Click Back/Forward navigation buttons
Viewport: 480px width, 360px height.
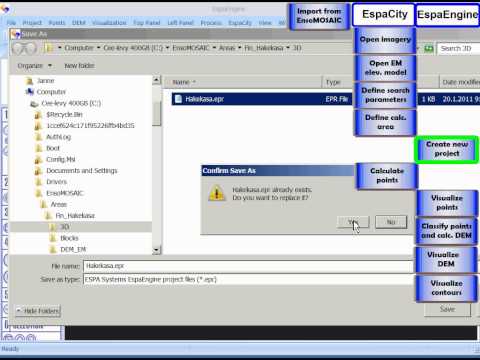click(x=24, y=49)
